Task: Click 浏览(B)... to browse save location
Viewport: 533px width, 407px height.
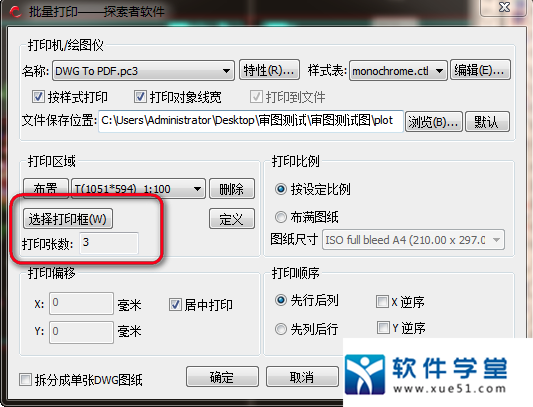Action: [x=434, y=121]
